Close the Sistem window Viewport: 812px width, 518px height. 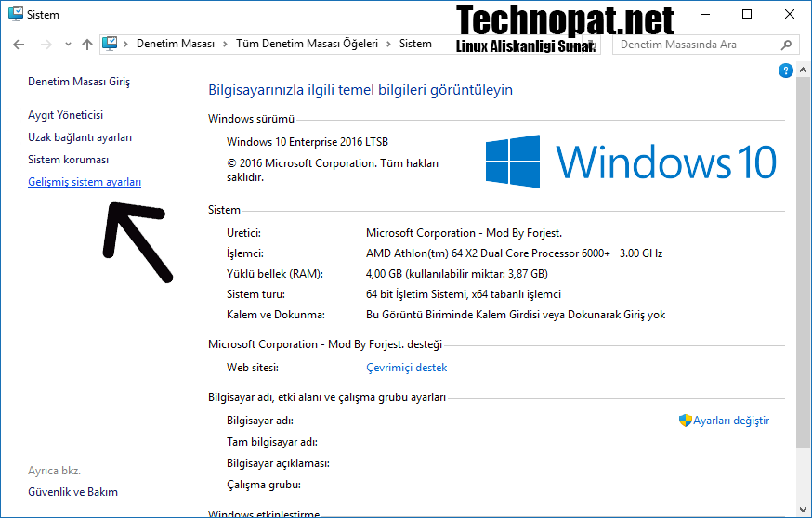pyautogui.click(x=789, y=14)
